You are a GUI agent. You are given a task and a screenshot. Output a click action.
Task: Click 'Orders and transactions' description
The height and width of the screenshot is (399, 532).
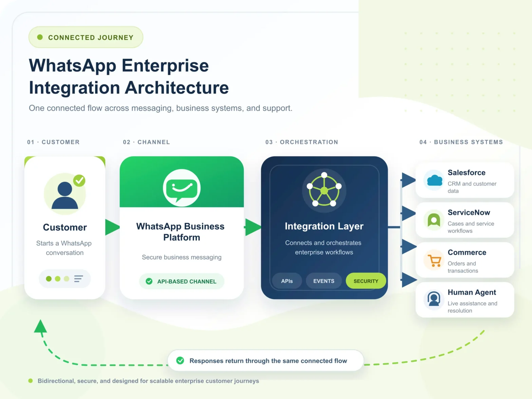pos(463,267)
